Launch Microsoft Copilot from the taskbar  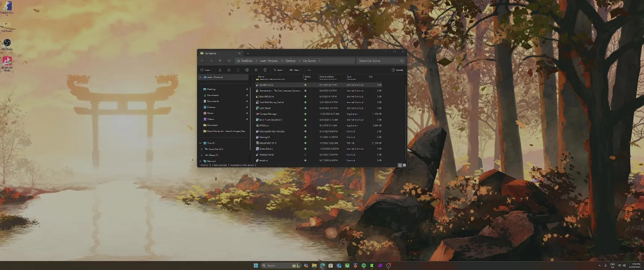pyautogui.click(x=306, y=265)
